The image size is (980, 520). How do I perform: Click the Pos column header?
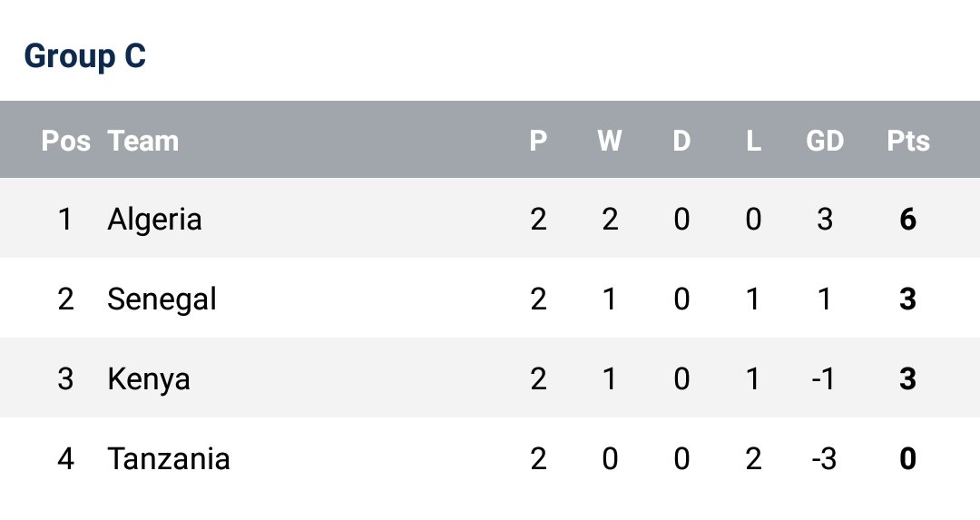click(65, 141)
